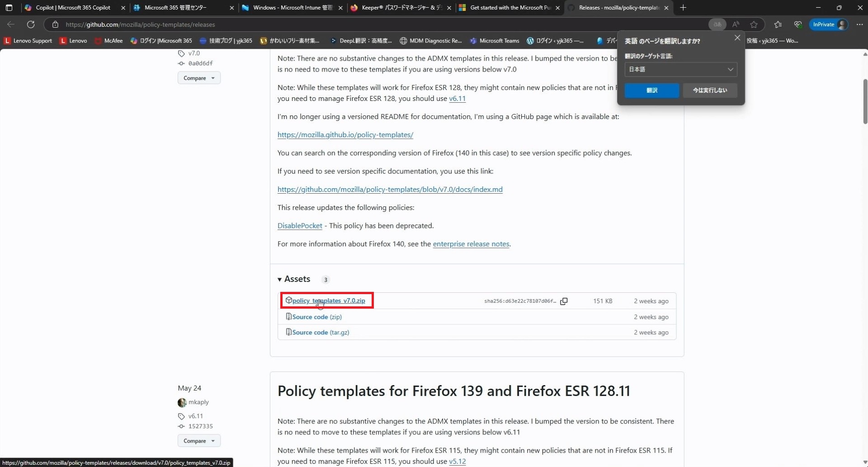
Task: Expand the v7.0 Compare dropdown
Action: pyautogui.click(x=199, y=78)
